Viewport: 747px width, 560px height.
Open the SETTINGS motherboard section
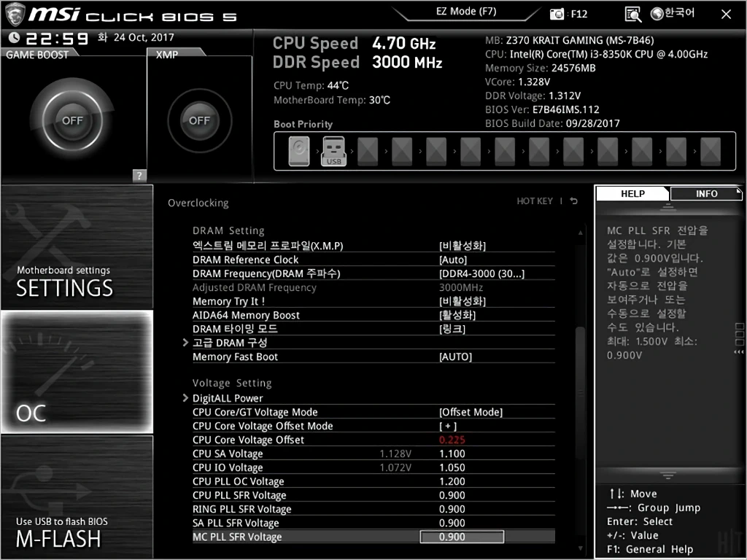pyautogui.click(x=77, y=247)
